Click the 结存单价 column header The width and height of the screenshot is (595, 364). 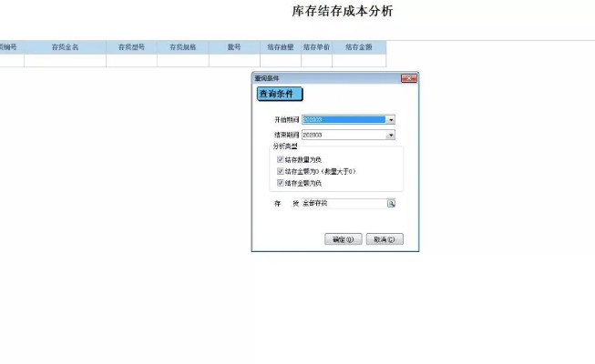[316, 47]
